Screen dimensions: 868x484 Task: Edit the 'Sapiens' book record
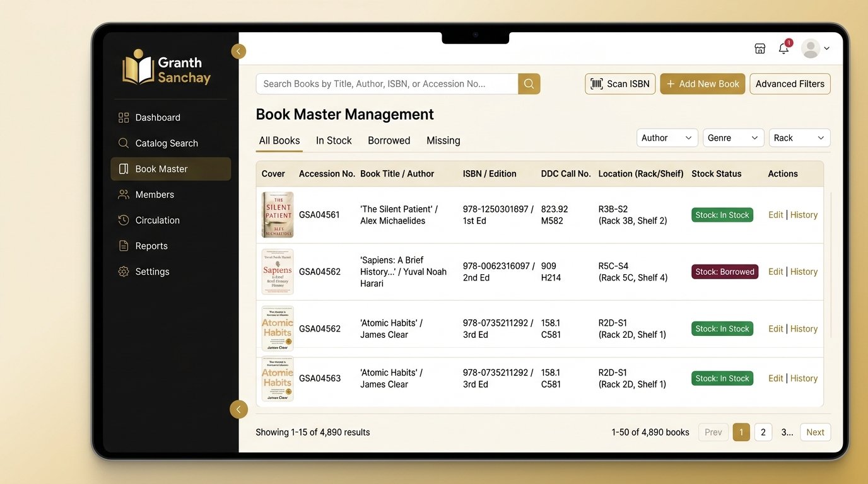(x=776, y=272)
